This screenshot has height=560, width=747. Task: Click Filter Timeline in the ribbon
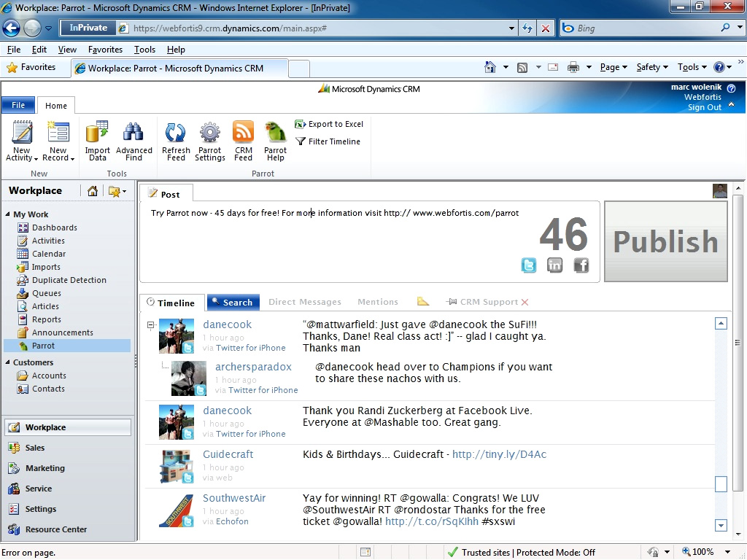click(328, 141)
